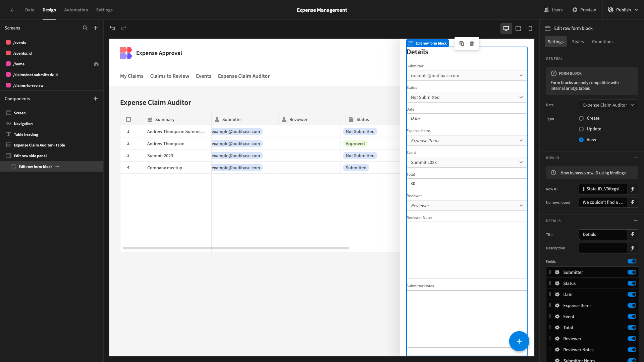This screenshot has width=644, height=362.
Task: Click the back arrow icon
Action: click(13, 10)
